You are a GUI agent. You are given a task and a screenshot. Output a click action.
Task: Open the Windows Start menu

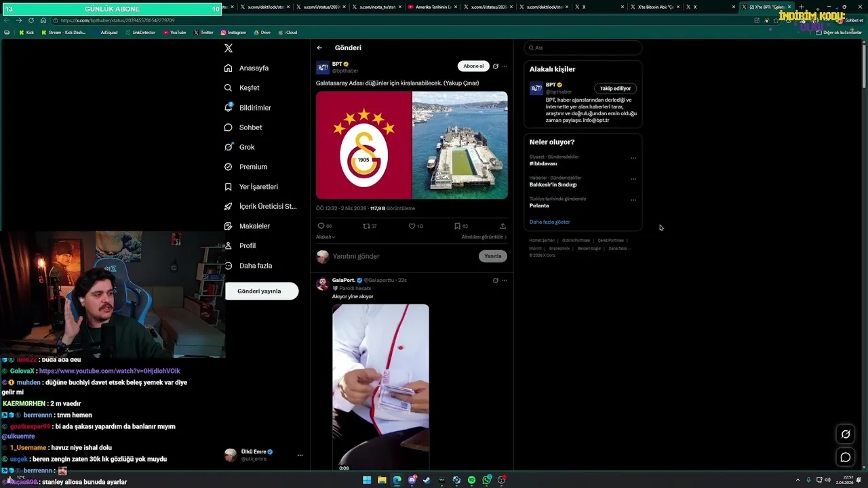click(x=367, y=480)
